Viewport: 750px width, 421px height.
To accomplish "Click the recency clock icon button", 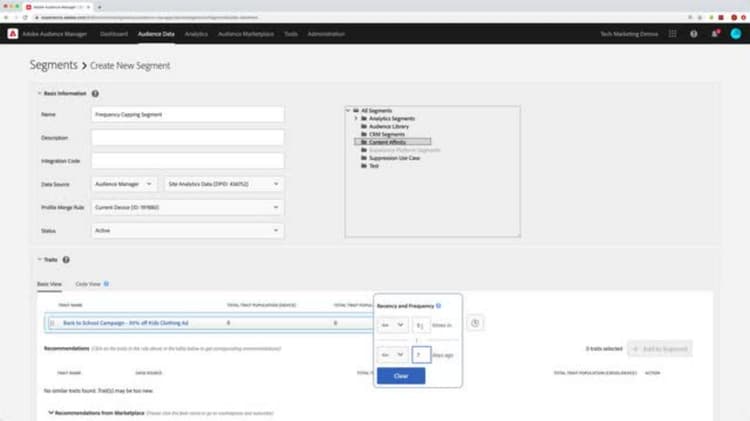I will [x=475, y=323].
